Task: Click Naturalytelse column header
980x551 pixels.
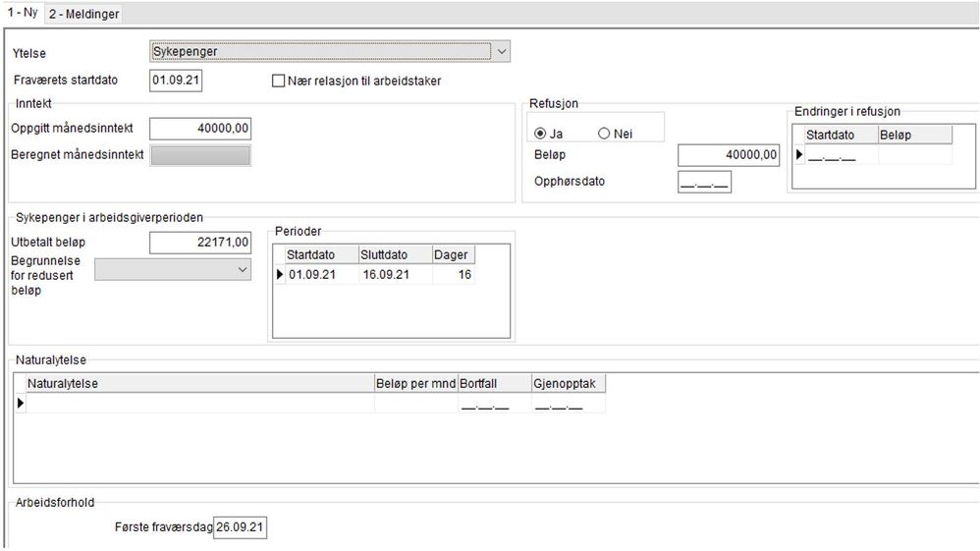Action: coord(200,383)
